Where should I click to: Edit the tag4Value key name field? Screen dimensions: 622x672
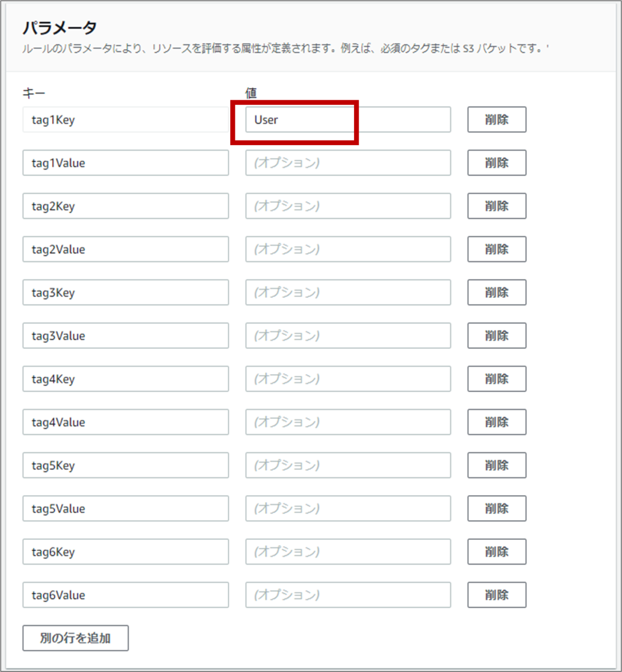(126, 422)
